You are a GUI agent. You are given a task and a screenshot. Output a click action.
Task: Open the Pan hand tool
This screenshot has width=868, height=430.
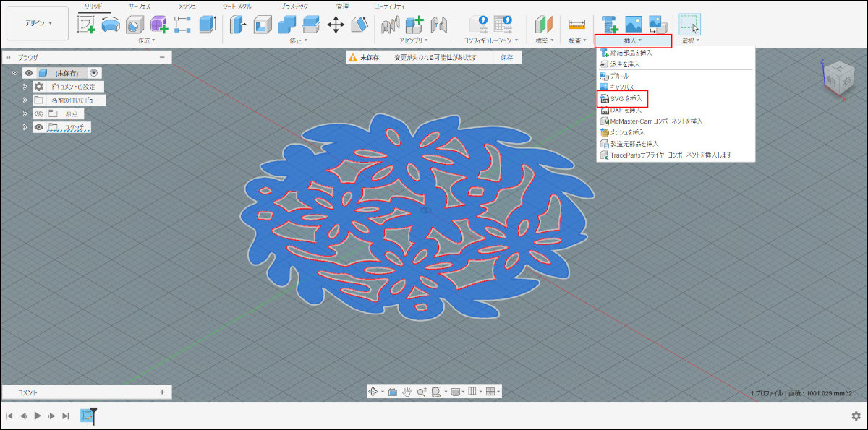407,392
